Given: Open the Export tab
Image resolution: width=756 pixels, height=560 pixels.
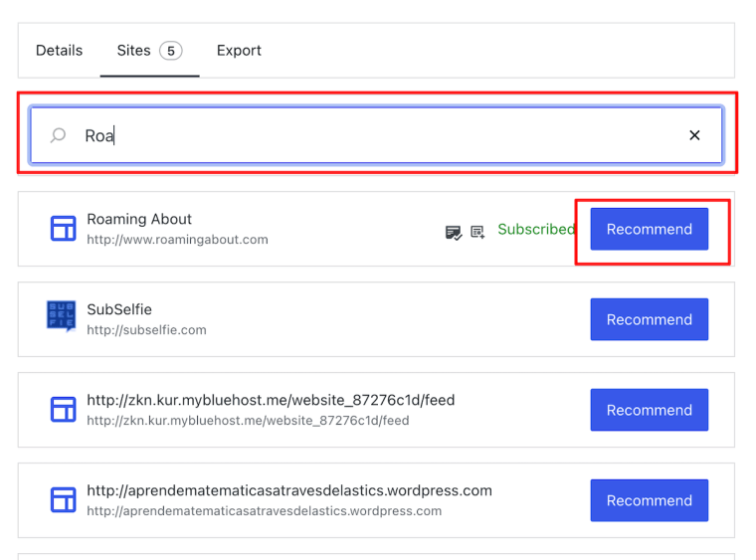Looking at the screenshot, I should coord(239,51).
